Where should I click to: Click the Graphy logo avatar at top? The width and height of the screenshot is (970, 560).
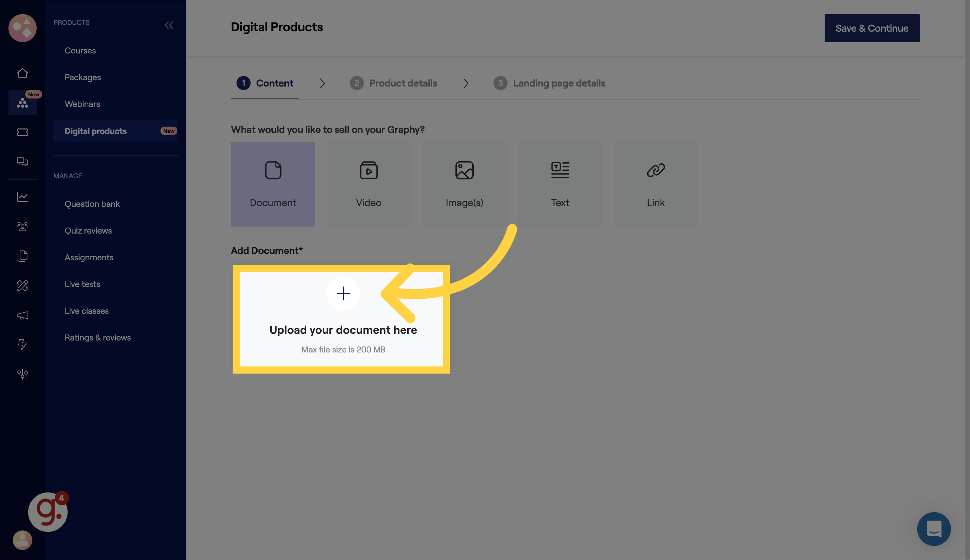(22, 28)
